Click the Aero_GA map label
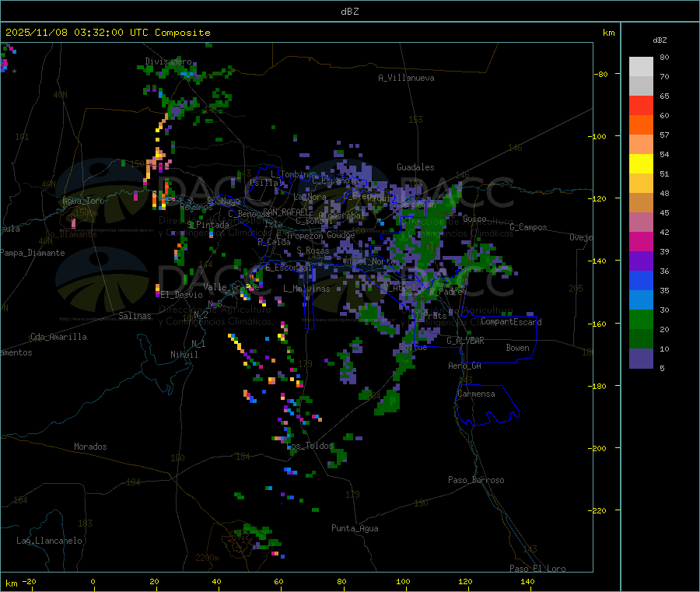This screenshot has height=592, width=700. coord(464,366)
